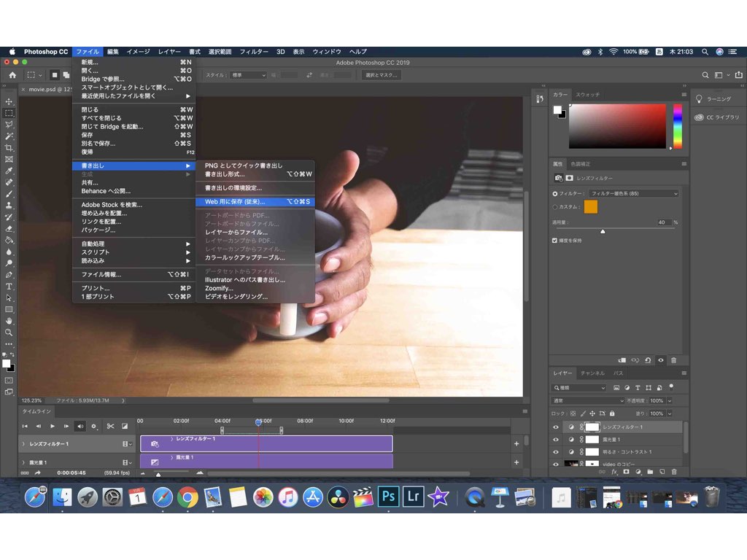Open the Spotlight search in menu bar
This screenshot has height=560, width=747.
pyautogui.click(x=705, y=52)
